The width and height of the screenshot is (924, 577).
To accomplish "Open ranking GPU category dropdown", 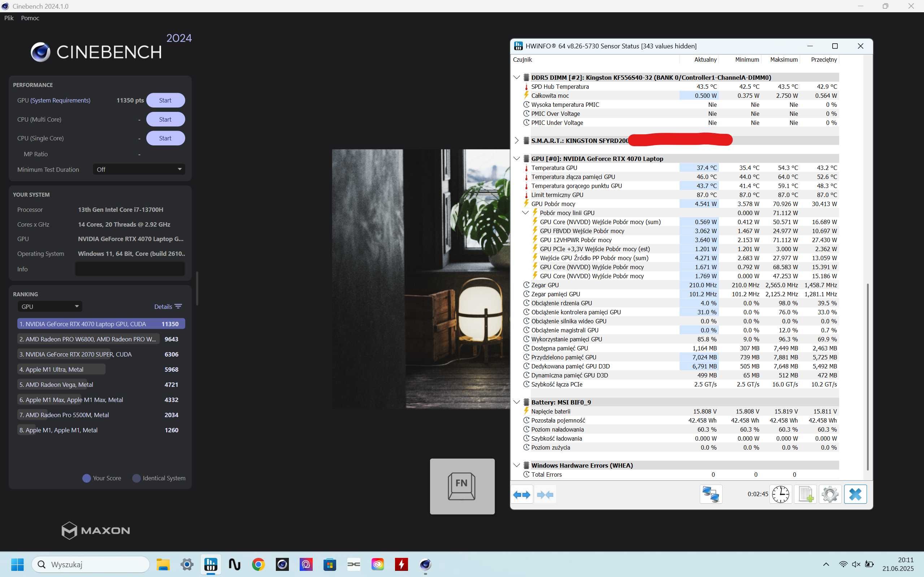I will tap(49, 306).
